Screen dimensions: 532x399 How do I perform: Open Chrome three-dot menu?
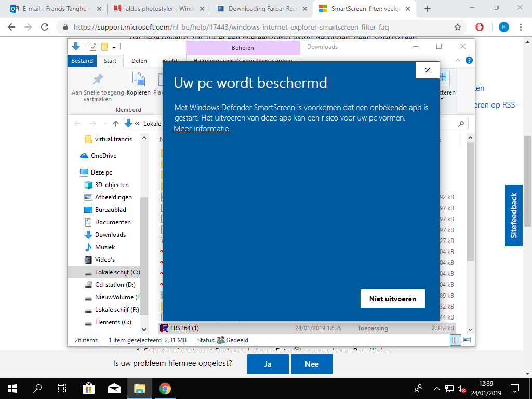coord(521,27)
